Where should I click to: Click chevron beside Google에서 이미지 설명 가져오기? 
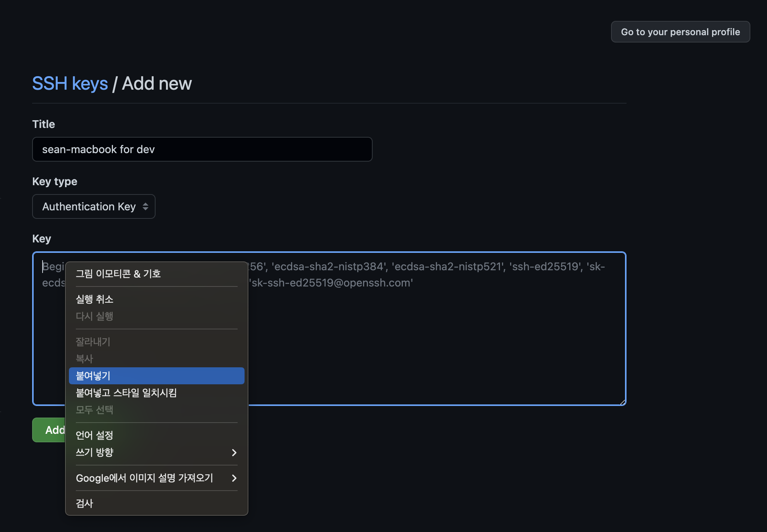coord(234,478)
